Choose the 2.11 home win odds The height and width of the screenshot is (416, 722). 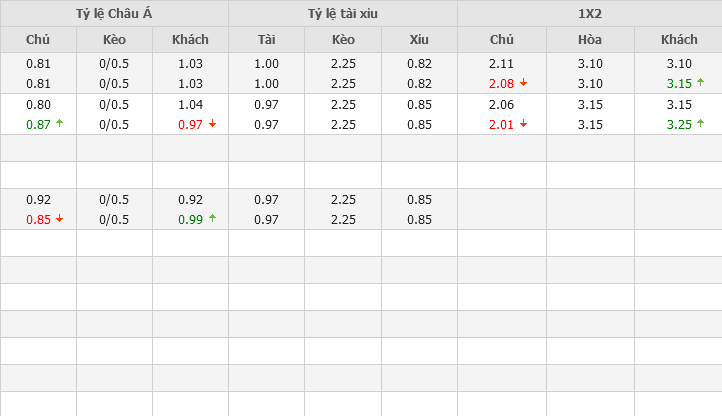click(501, 63)
